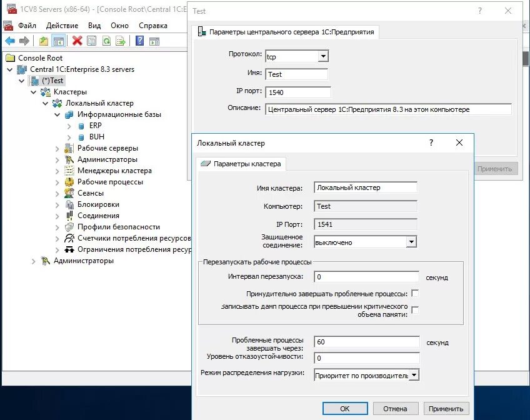Click the BUH database icon
530x420 pixels.
(81, 137)
